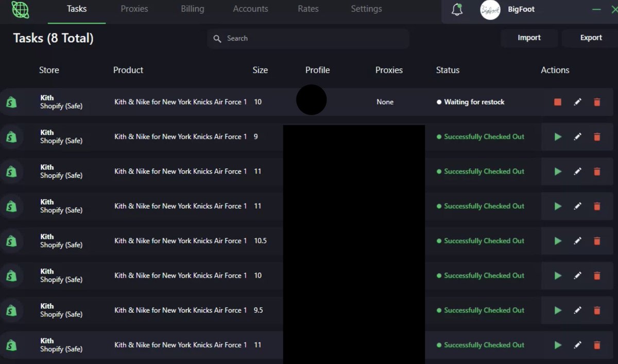
Task: Start the size 9 task
Action: click(x=558, y=137)
